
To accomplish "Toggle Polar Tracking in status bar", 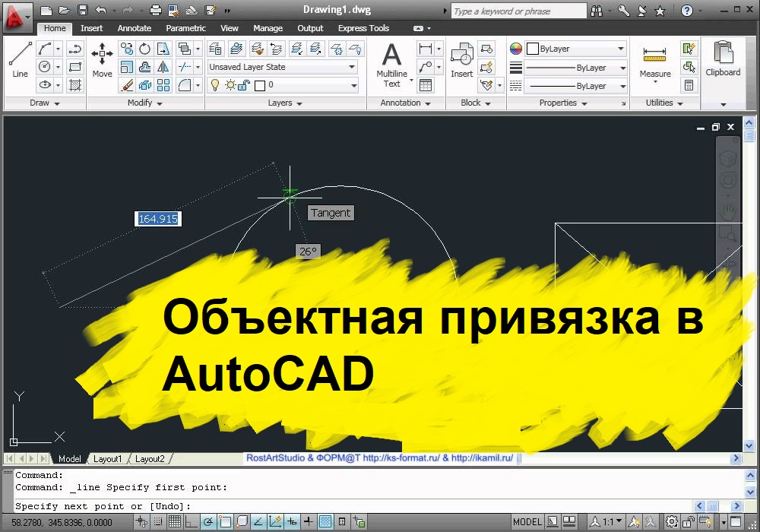I will pos(208,522).
